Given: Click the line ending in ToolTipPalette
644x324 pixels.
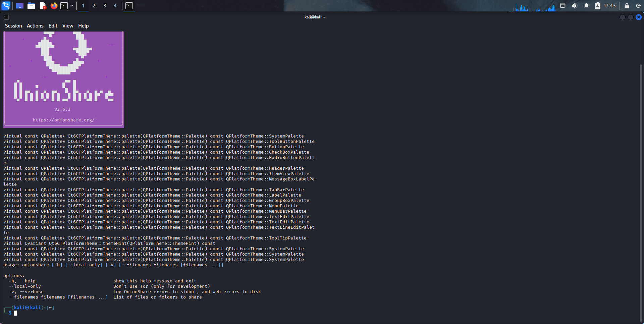Looking at the screenshot, I should [x=155, y=238].
